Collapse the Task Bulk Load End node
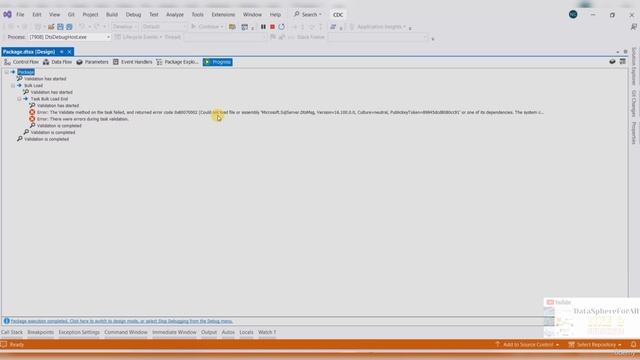This screenshot has width=640, height=360. pos(19,99)
